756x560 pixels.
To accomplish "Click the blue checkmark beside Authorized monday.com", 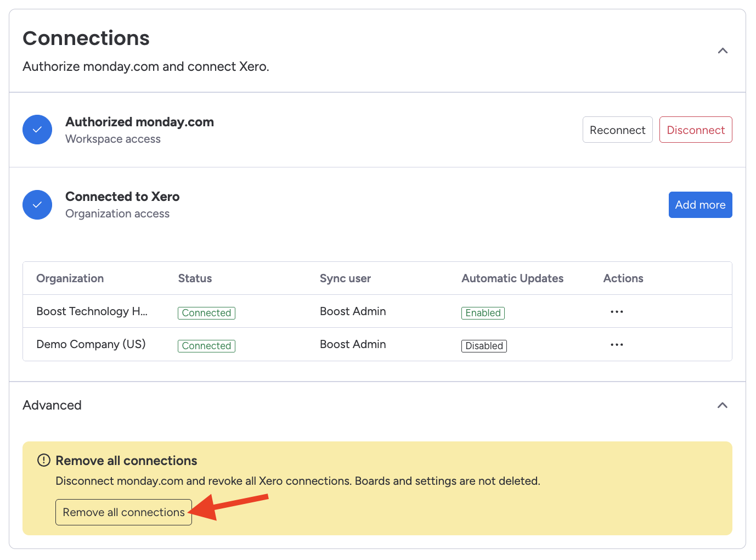I will (37, 130).
